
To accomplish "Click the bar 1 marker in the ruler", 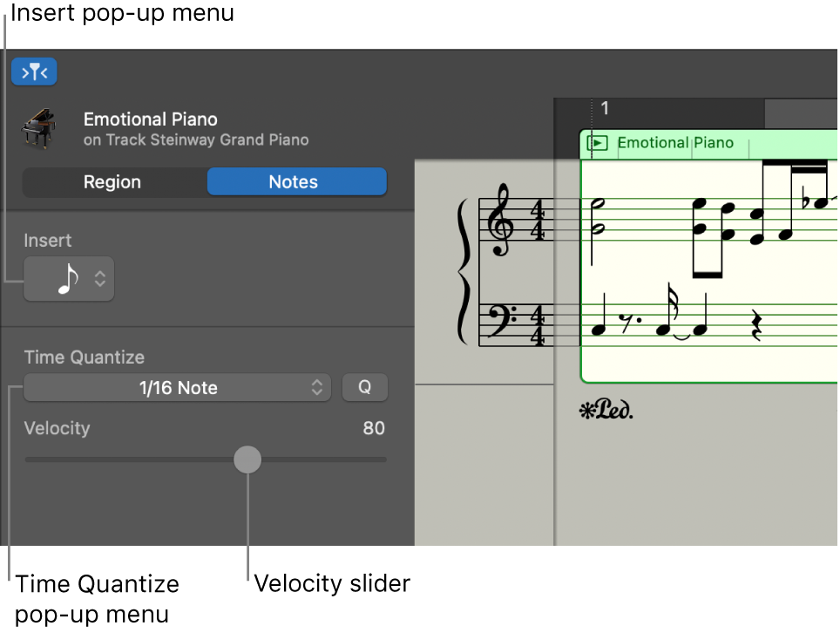I will pyautogui.click(x=605, y=108).
